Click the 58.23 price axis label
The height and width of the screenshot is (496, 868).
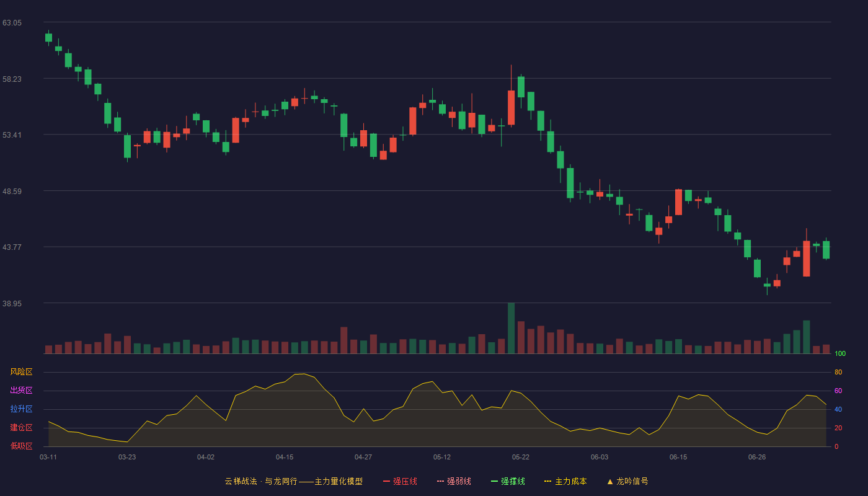pyautogui.click(x=12, y=79)
